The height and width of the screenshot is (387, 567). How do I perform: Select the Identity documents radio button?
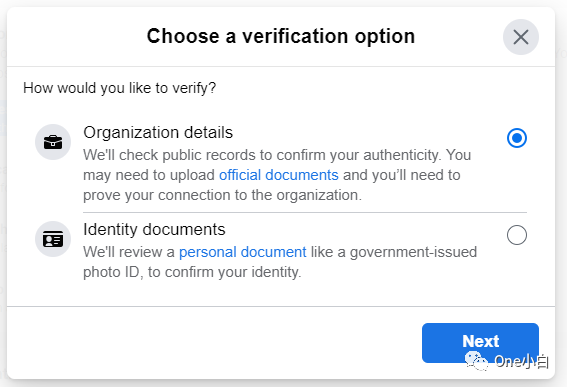pos(517,235)
